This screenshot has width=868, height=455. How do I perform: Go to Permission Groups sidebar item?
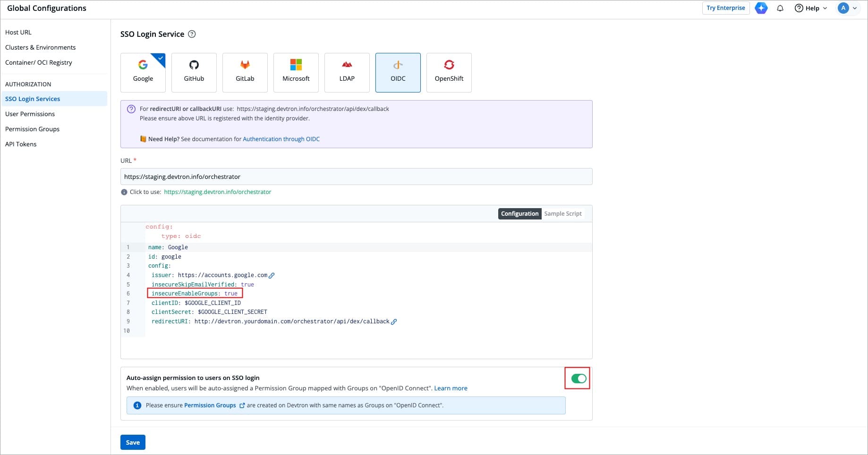(x=32, y=129)
